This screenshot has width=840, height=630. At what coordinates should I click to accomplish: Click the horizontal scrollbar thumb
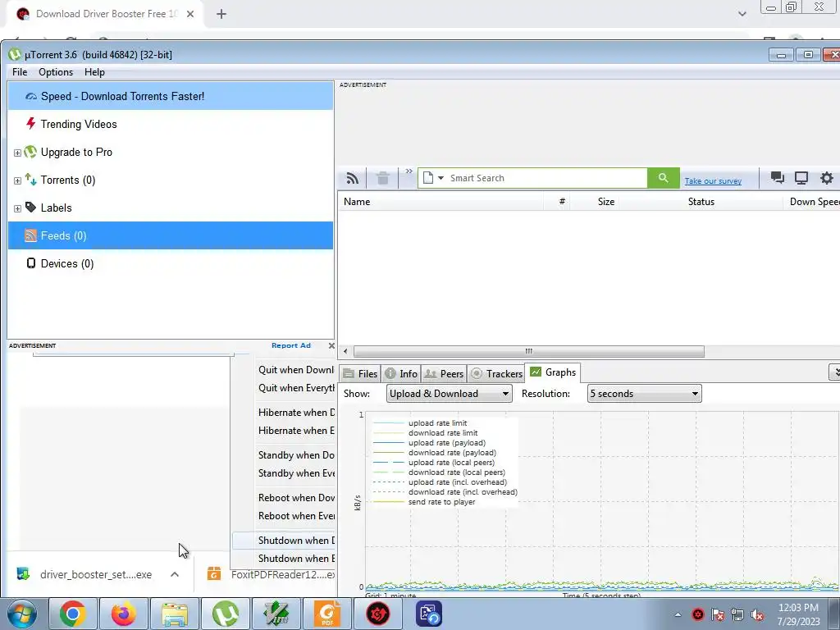coord(529,351)
